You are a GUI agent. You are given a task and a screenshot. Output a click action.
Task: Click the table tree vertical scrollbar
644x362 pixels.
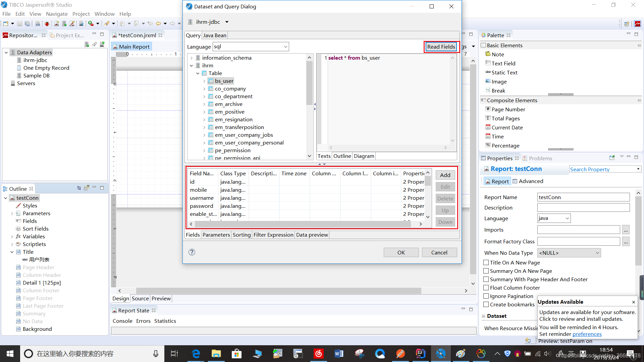pos(309,83)
